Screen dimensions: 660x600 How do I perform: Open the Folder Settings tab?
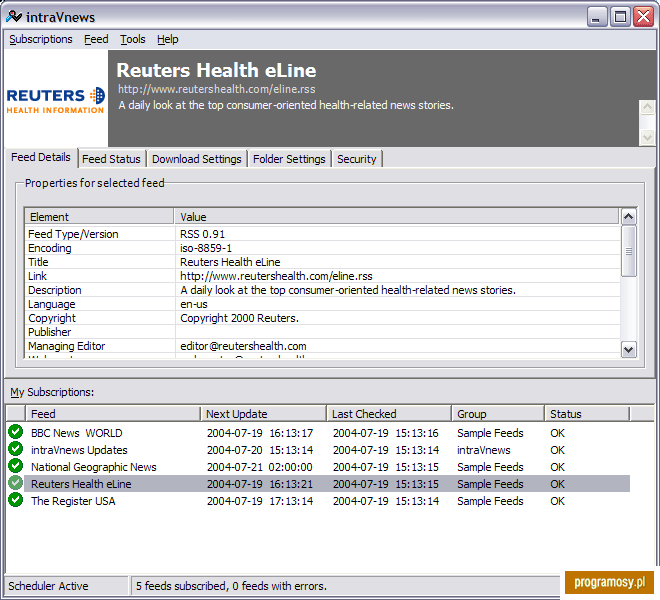[289, 159]
